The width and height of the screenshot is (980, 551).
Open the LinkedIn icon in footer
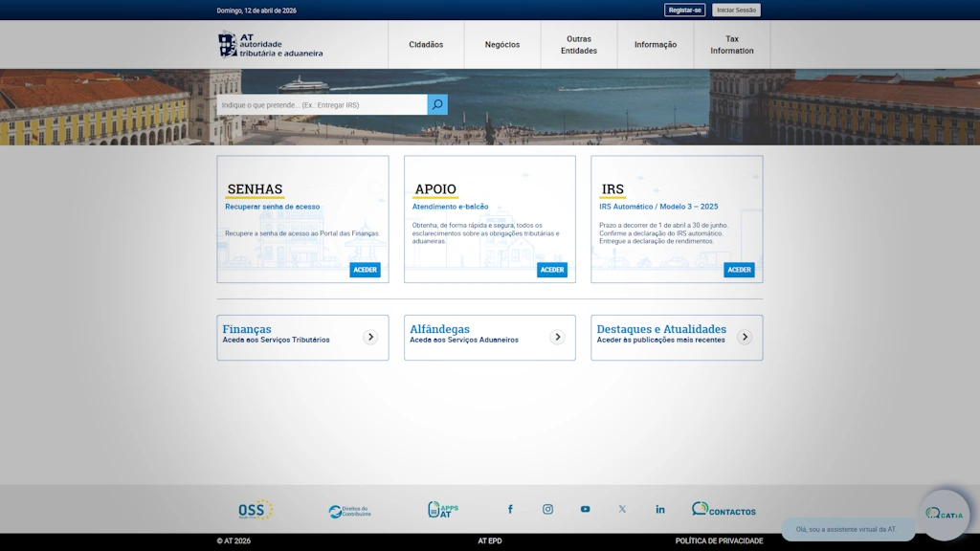pyautogui.click(x=660, y=509)
